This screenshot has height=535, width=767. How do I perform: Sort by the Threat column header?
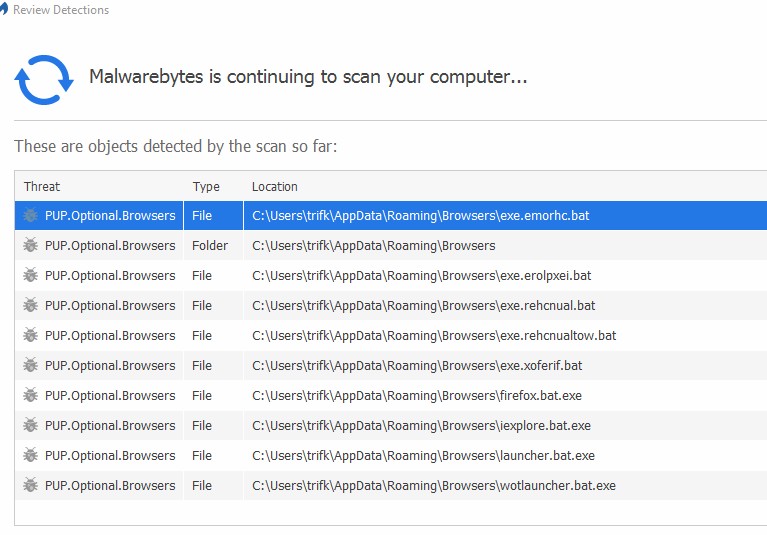point(42,186)
